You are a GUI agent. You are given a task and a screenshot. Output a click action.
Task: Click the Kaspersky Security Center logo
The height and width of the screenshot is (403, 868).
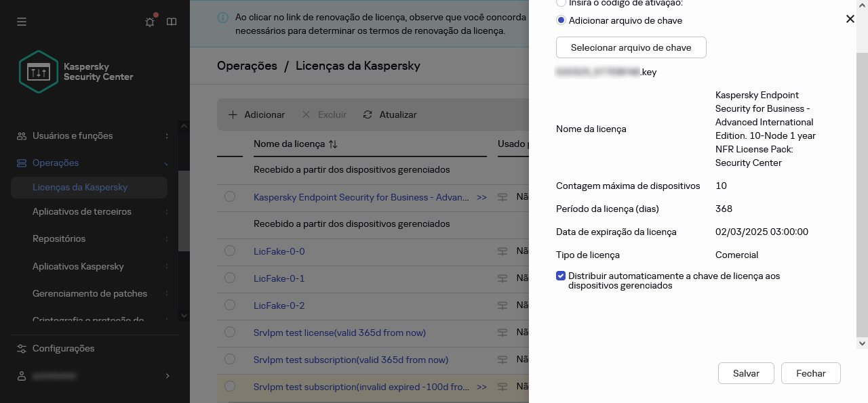pyautogui.click(x=38, y=72)
